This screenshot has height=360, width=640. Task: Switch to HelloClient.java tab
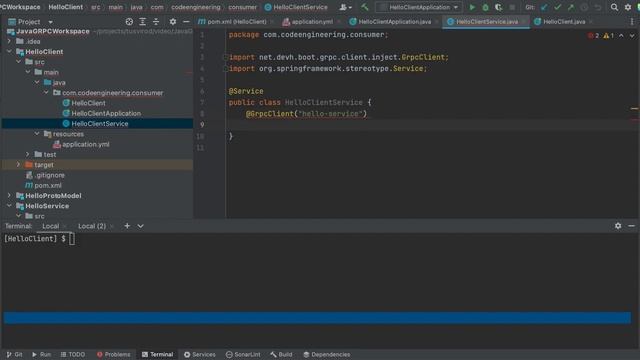tap(563, 22)
